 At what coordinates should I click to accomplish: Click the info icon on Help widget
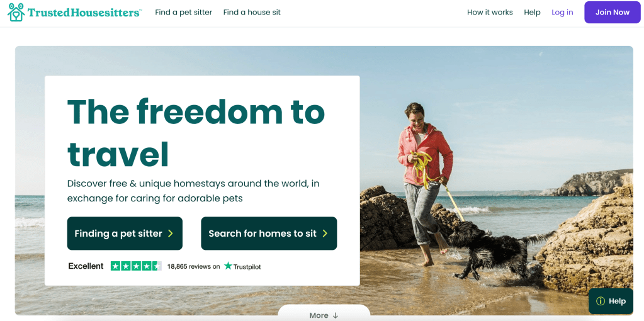pos(601,301)
